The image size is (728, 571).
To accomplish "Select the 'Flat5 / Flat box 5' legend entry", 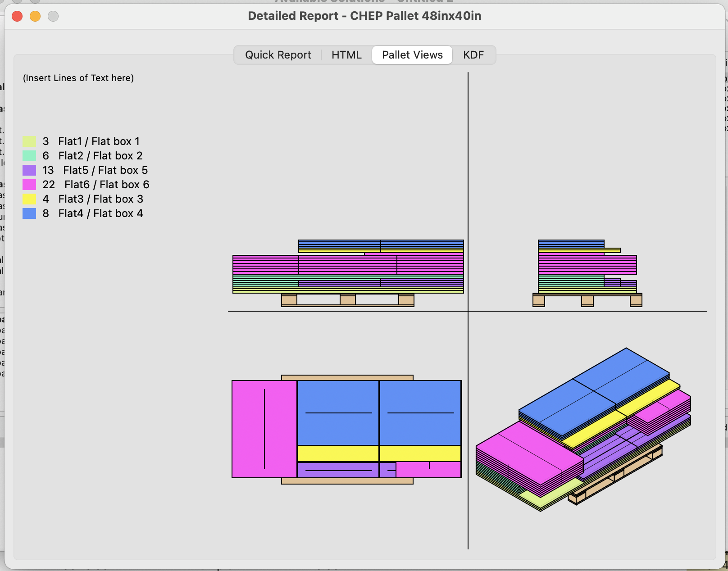I will click(x=105, y=170).
